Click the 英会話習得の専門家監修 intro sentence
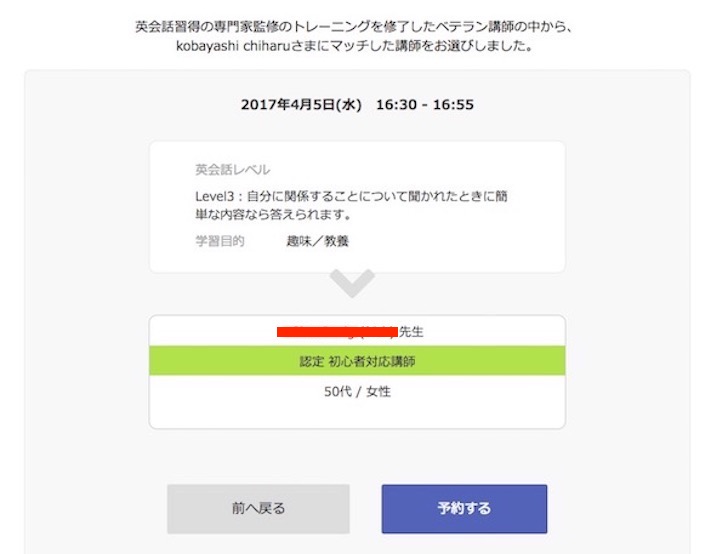 click(353, 27)
